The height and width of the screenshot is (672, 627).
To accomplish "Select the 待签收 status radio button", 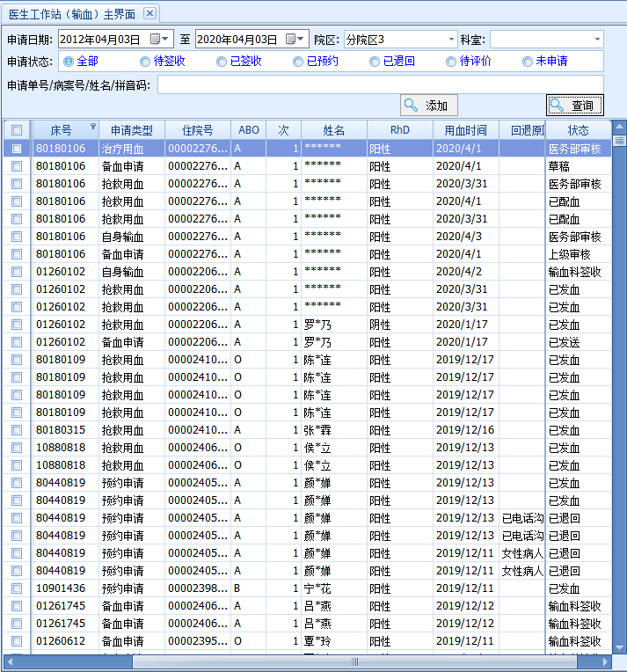I will [145, 62].
